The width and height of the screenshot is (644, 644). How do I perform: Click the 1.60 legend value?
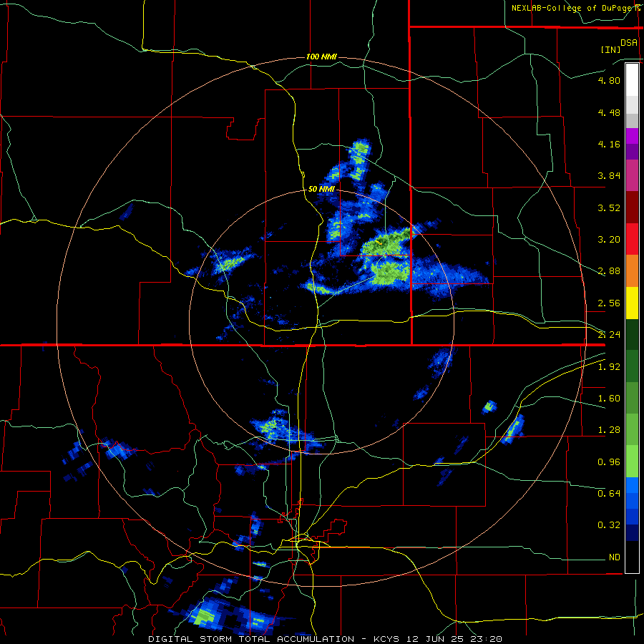[609, 399]
